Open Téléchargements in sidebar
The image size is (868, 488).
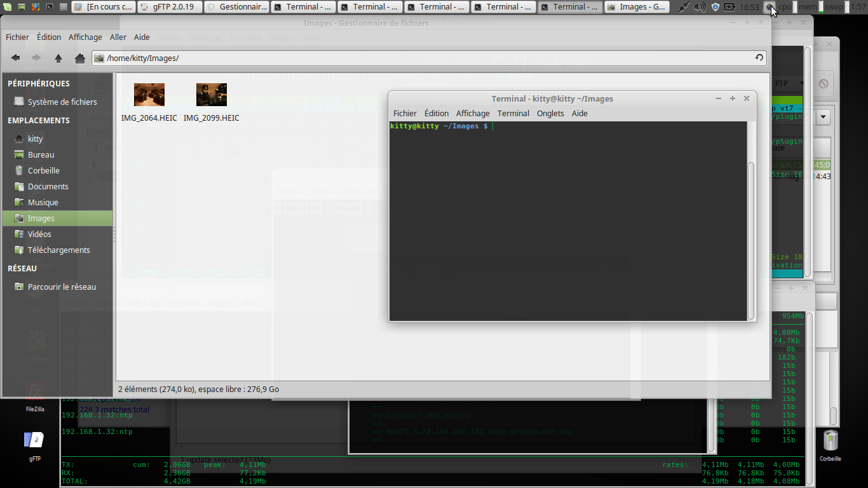58,250
